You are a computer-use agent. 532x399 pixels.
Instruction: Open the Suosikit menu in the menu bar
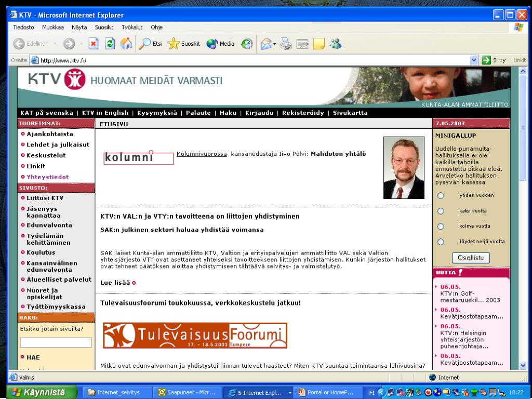tap(104, 28)
